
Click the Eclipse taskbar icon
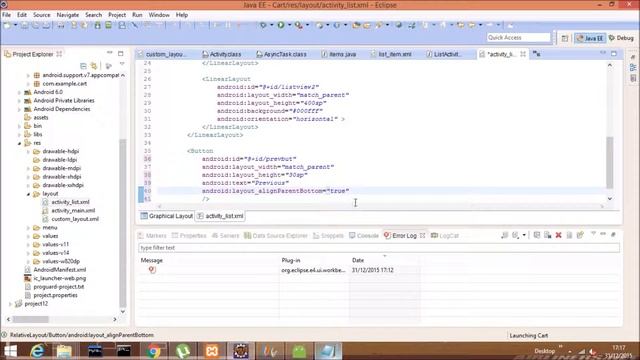click(241, 351)
